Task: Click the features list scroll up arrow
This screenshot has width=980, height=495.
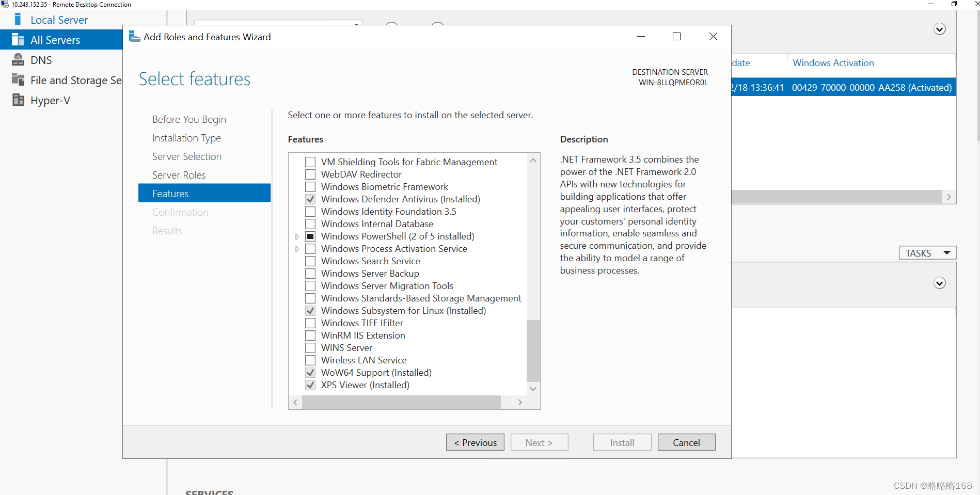Action: [x=533, y=160]
